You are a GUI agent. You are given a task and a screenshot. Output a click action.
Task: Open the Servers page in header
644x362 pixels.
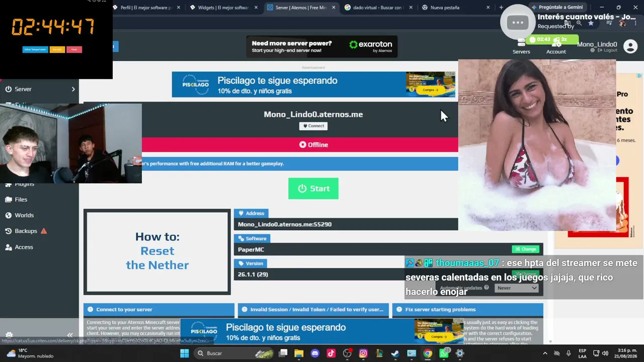521,47
